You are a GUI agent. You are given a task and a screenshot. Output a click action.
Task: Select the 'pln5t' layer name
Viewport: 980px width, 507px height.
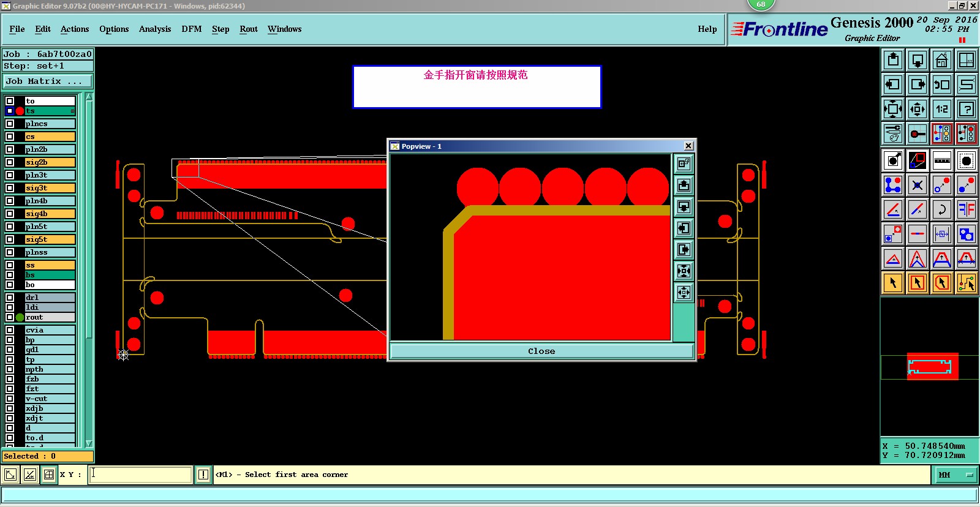pos(50,227)
